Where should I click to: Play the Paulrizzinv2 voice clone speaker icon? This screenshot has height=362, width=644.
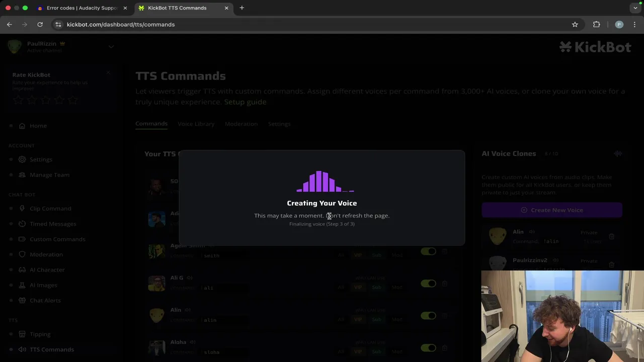click(555, 260)
